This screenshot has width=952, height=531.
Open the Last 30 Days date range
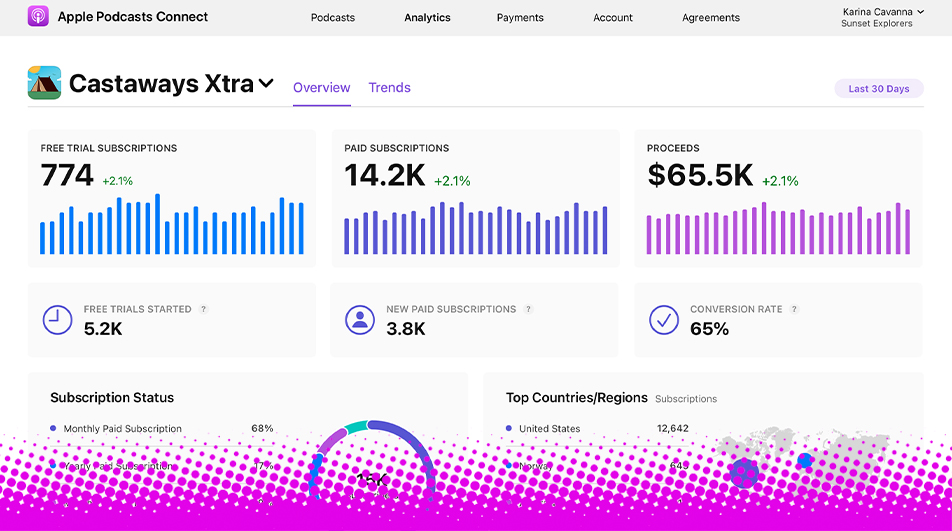879,89
